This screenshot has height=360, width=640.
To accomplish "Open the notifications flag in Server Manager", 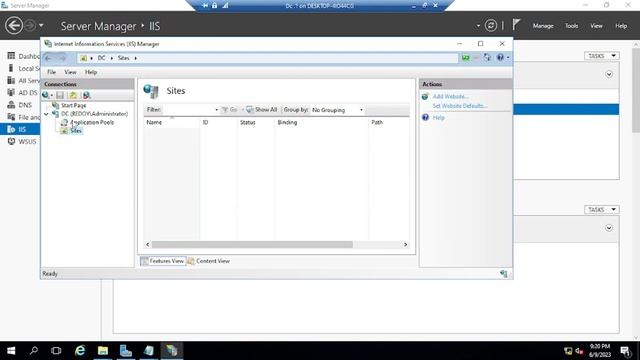I will coord(516,24).
